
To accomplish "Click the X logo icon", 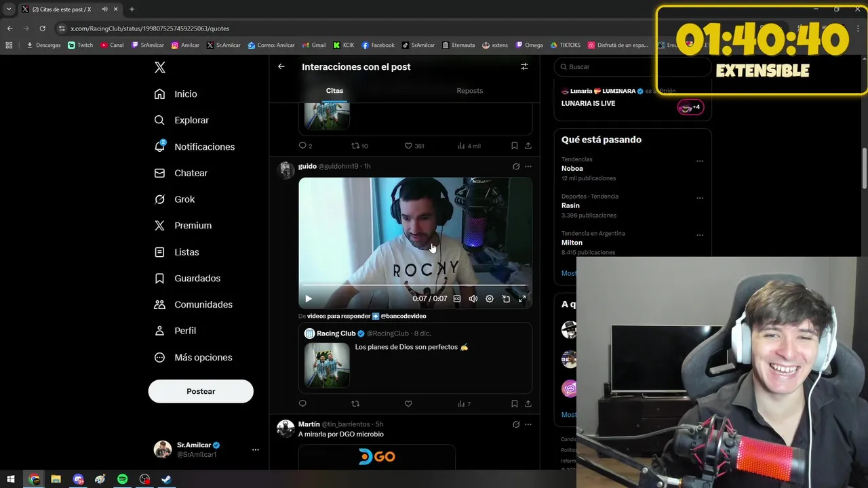I will 159,67.
